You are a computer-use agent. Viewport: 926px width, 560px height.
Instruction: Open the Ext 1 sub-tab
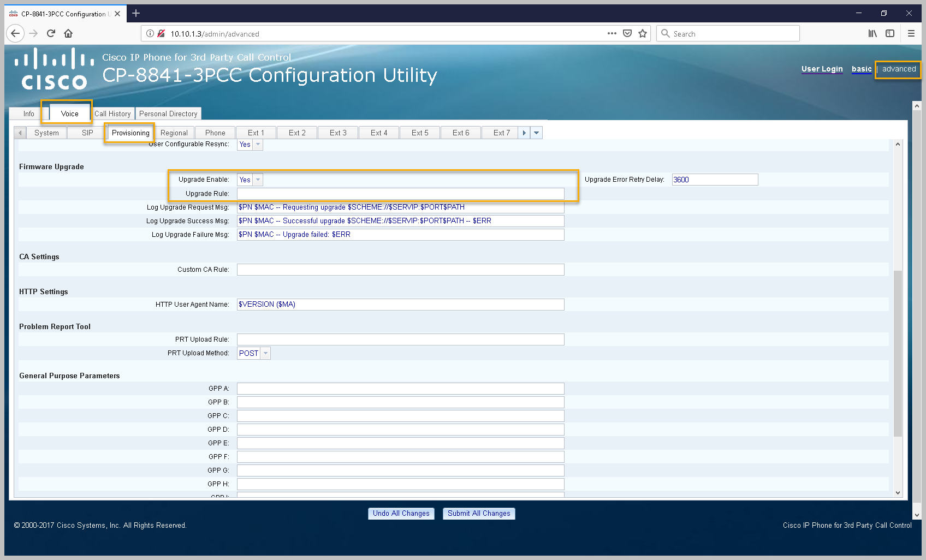point(256,133)
